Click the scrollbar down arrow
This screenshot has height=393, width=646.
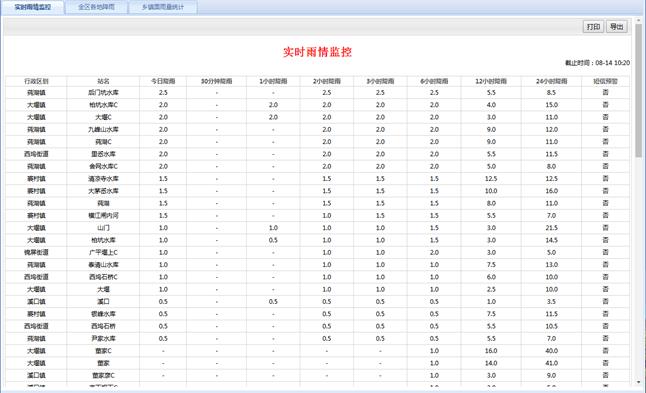(x=639, y=382)
